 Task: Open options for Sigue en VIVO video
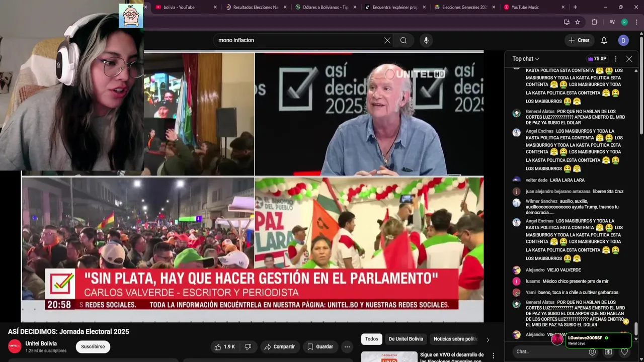click(493, 356)
